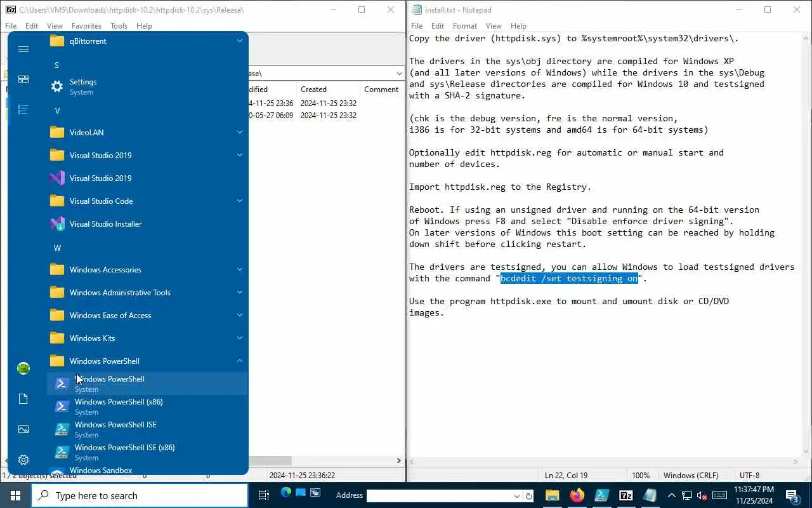Launch Windows PowerShell ISE
Screen dimensions: 812x508
147,429
